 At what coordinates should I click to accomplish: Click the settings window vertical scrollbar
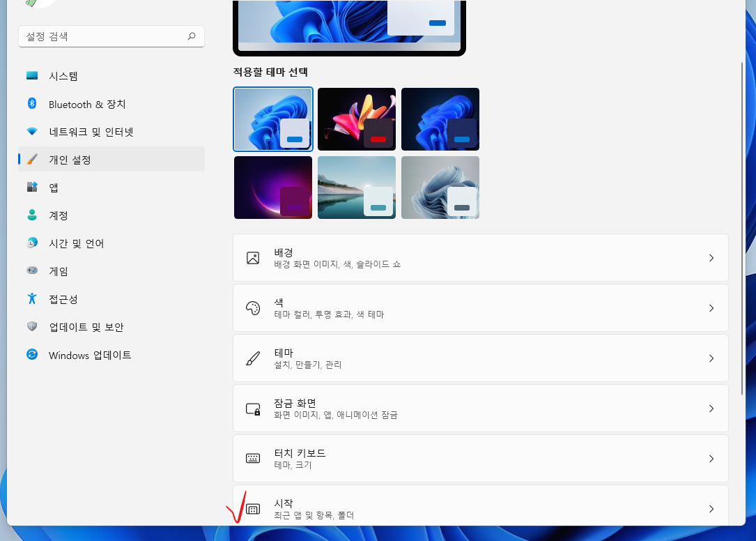[743, 229]
